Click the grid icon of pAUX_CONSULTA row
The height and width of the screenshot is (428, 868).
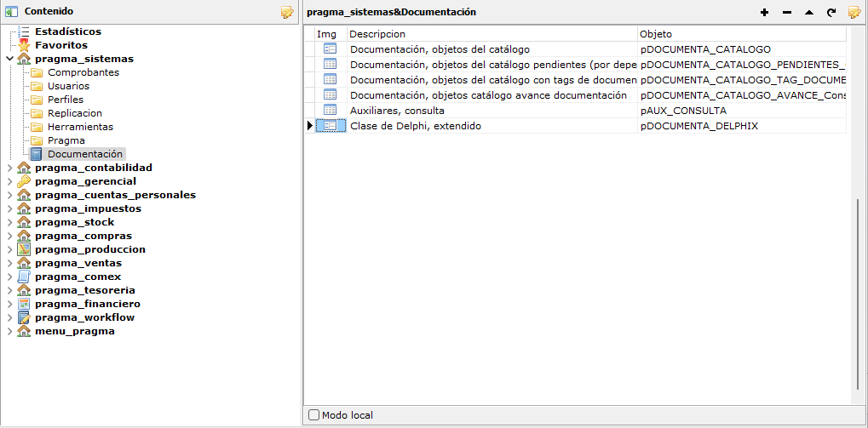click(x=330, y=110)
